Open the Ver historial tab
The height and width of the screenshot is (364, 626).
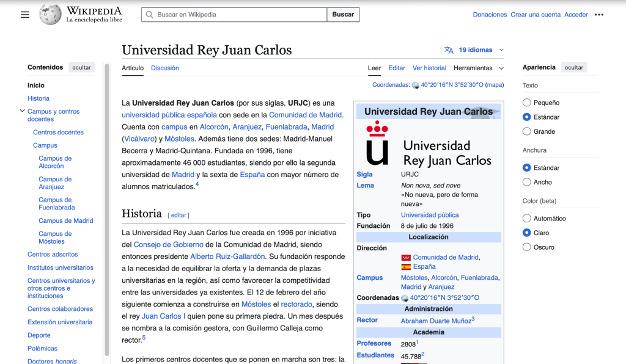(x=429, y=68)
